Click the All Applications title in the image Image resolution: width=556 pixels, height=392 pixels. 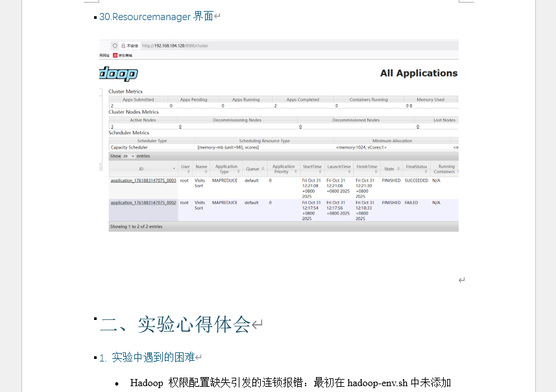418,73
